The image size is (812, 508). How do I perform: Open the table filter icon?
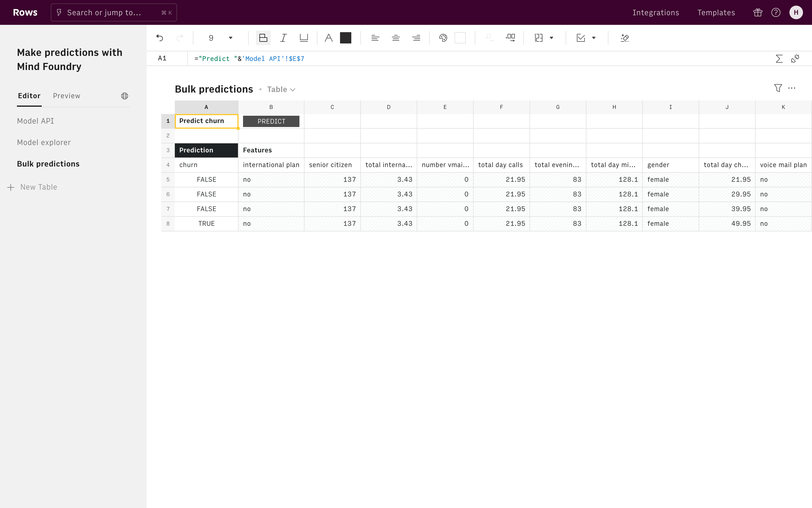pos(778,88)
